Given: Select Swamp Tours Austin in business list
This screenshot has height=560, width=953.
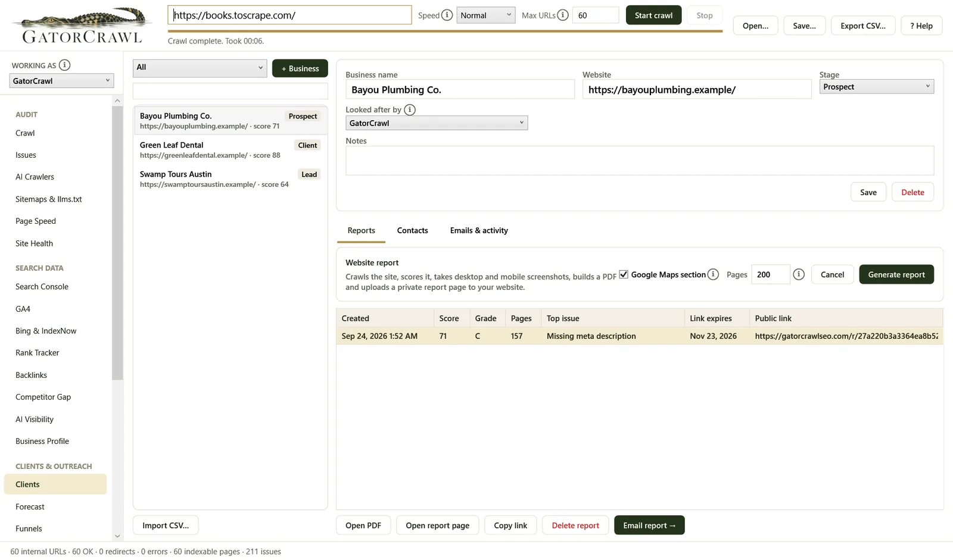Looking at the screenshot, I should pos(230,179).
